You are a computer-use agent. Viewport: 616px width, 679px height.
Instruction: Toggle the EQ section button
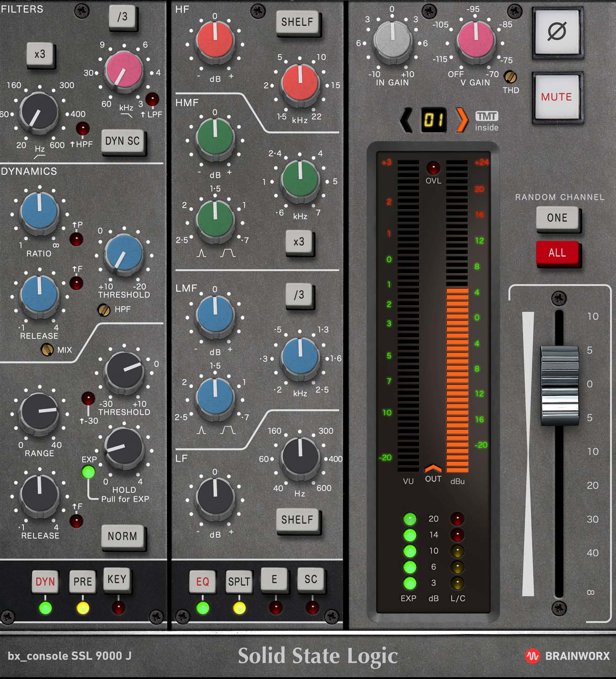coord(203,581)
